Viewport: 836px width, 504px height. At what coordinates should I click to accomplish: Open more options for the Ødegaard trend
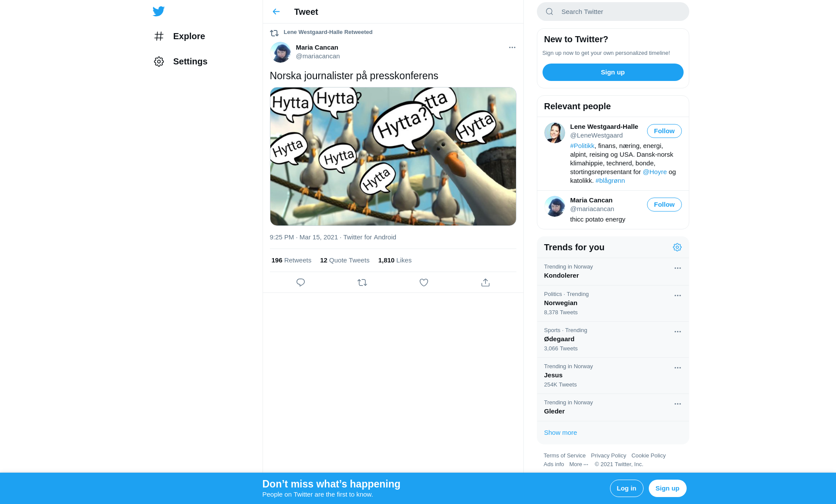(x=678, y=332)
